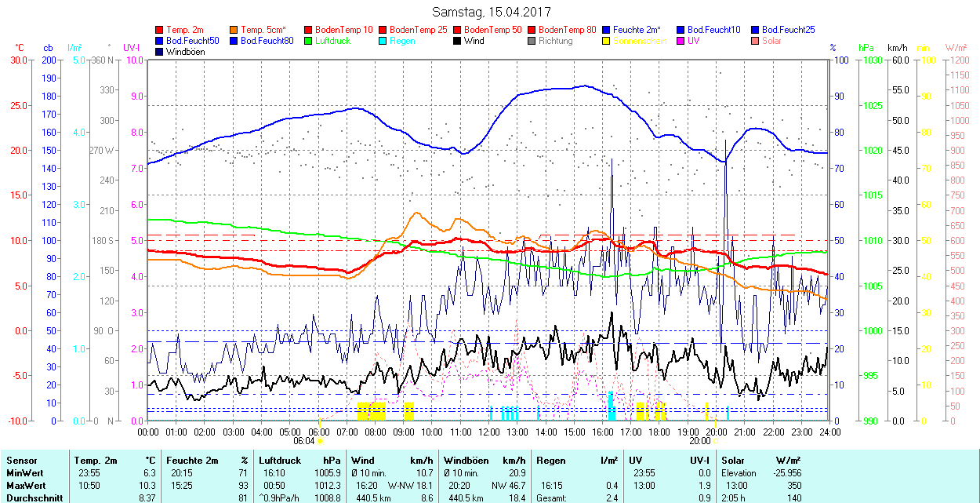Select the Bod.Feucht25 legend label
The image size is (980, 503).
point(789,30)
